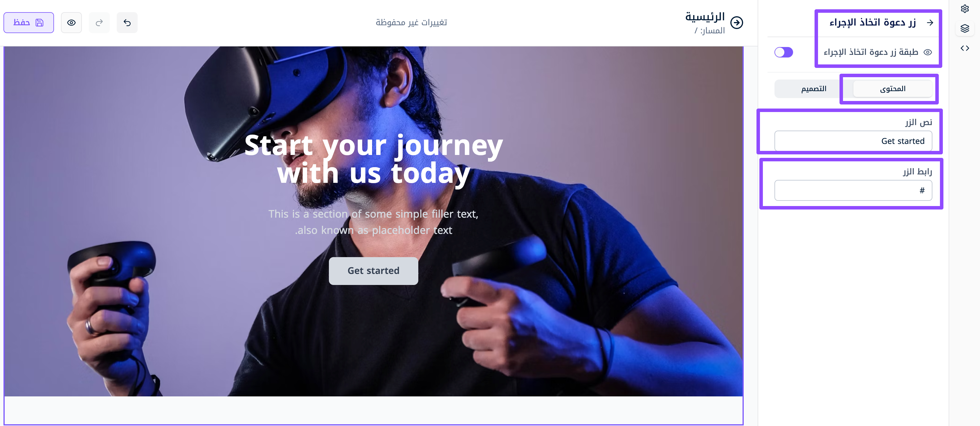Open the layers stack icon
980x426 pixels.
click(964, 28)
